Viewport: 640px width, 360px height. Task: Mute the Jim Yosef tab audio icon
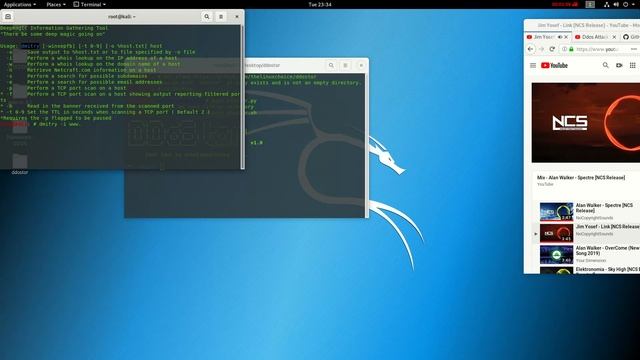(x=560, y=37)
